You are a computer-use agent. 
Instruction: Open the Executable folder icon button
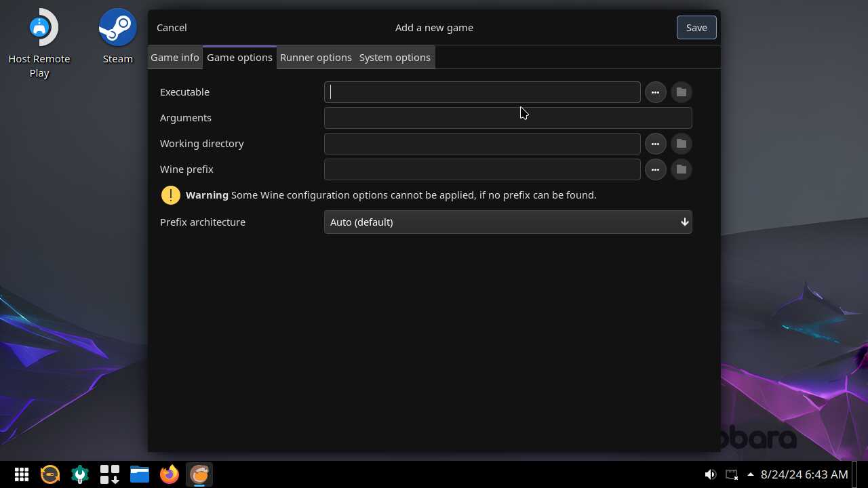(x=682, y=92)
